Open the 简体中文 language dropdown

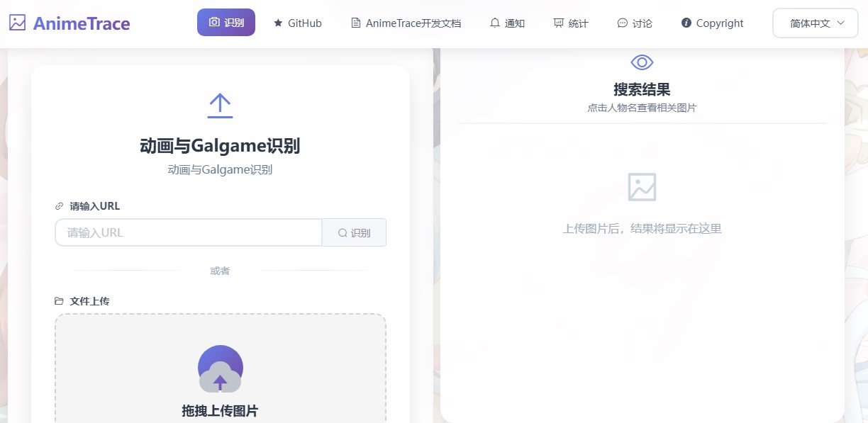pos(810,23)
